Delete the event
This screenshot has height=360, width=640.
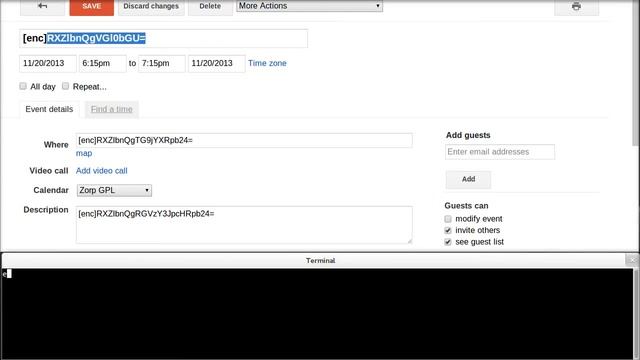210,7
